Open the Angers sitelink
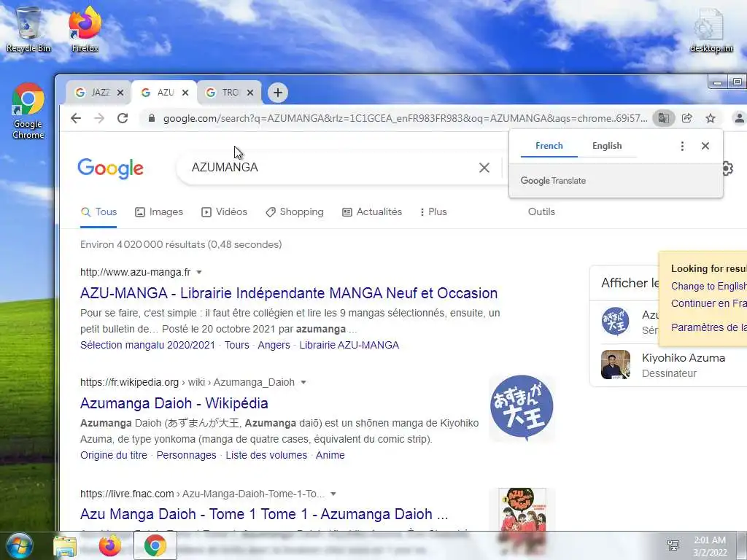747x560 pixels. (274, 345)
